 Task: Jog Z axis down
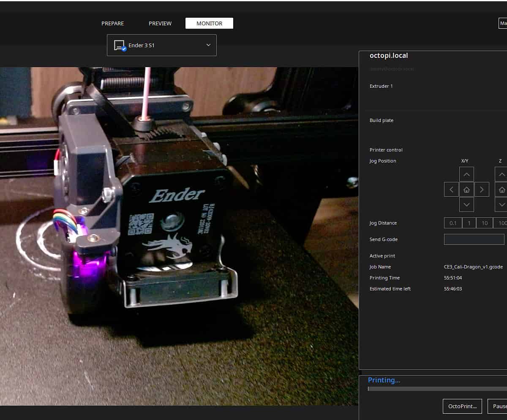[x=501, y=205]
